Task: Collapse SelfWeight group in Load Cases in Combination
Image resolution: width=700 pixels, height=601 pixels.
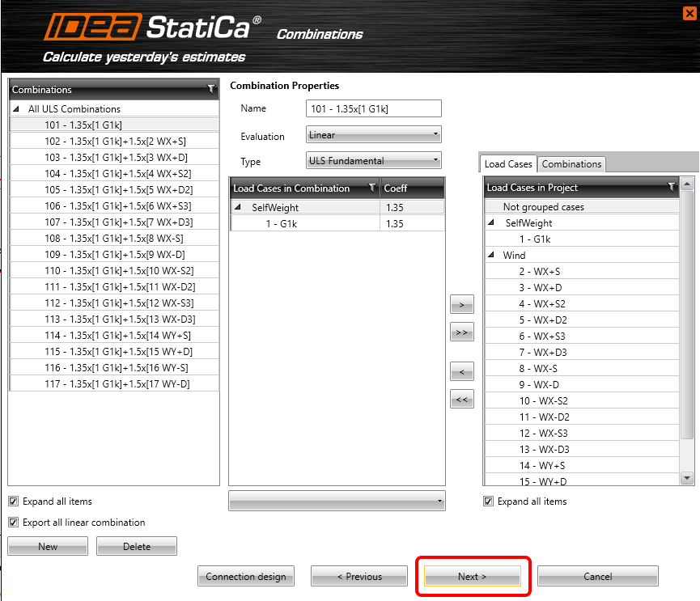Action: 238,207
